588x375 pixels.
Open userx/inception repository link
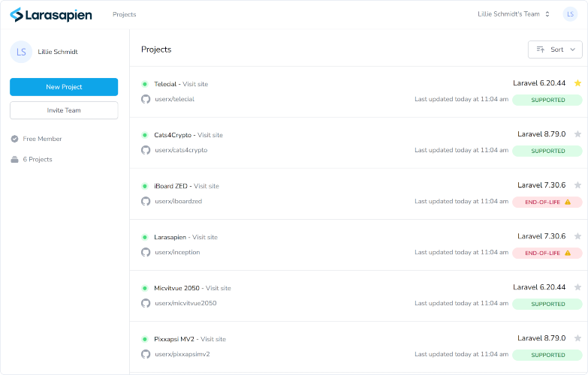177,252
